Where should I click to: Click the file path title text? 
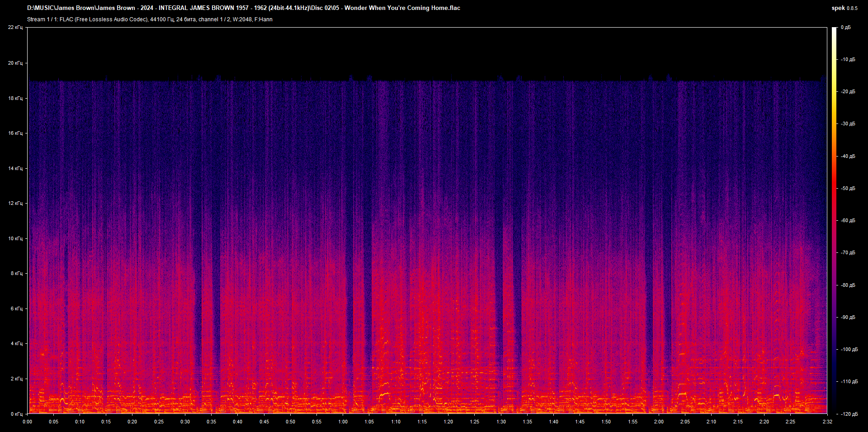243,8
